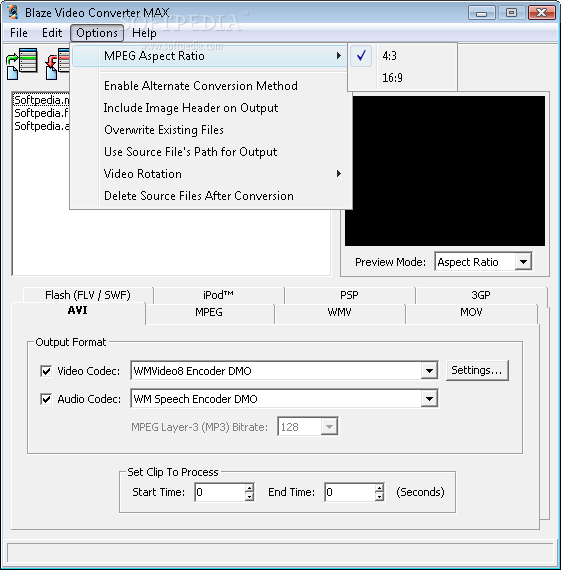Viewport: 561px width, 570px height.
Task: Switch to the iPod tab
Action: click(219, 295)
